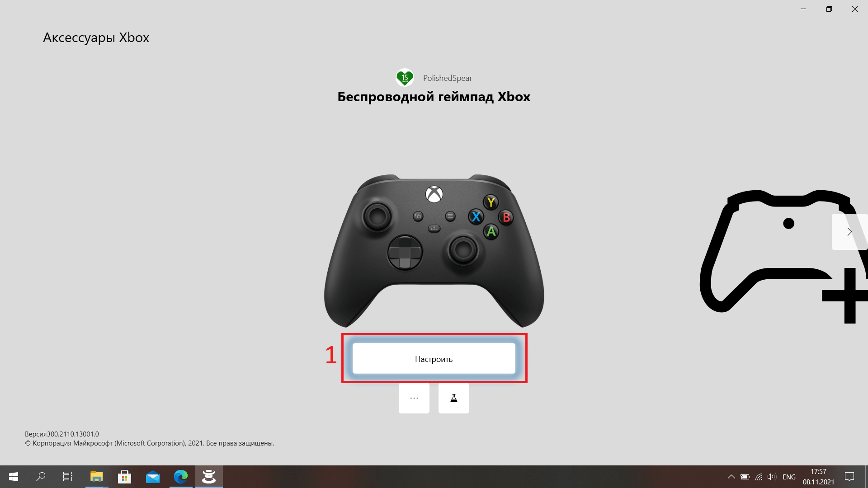This screenshot has height=488, width=868.
Task: Click the Configure (Настроить) button
Action: pyautogui.click(x=434, y=358)
